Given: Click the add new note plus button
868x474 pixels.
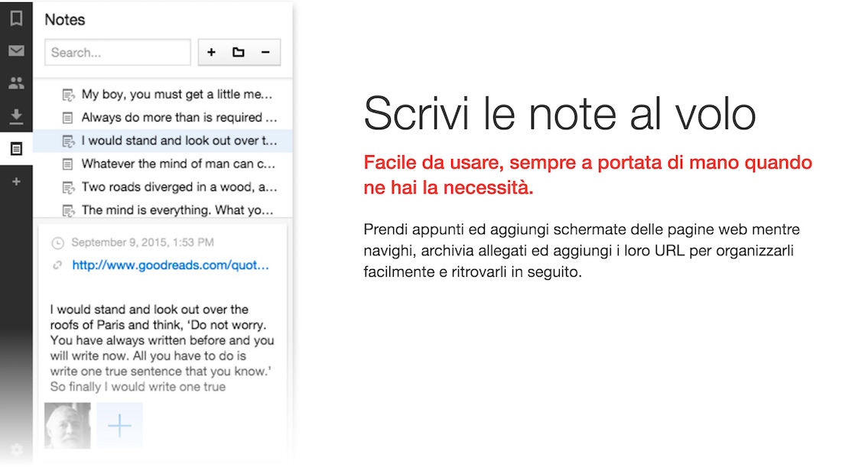Looking at the screenshot, I should pos(212,53).
